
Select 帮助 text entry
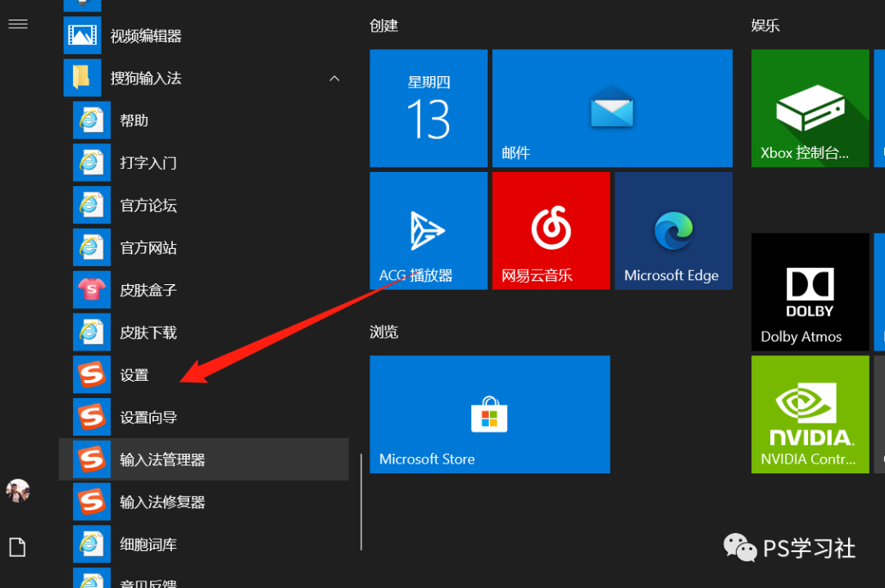coord(134,120)
